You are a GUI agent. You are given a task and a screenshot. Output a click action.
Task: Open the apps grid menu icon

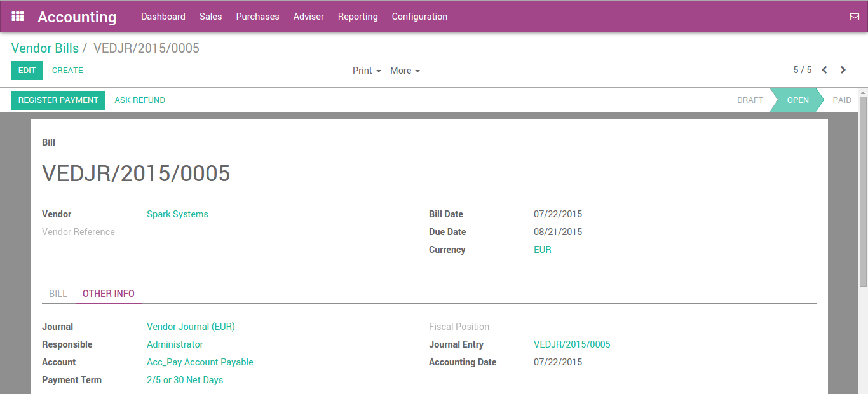pyautogui.click(x=17, y=16)
